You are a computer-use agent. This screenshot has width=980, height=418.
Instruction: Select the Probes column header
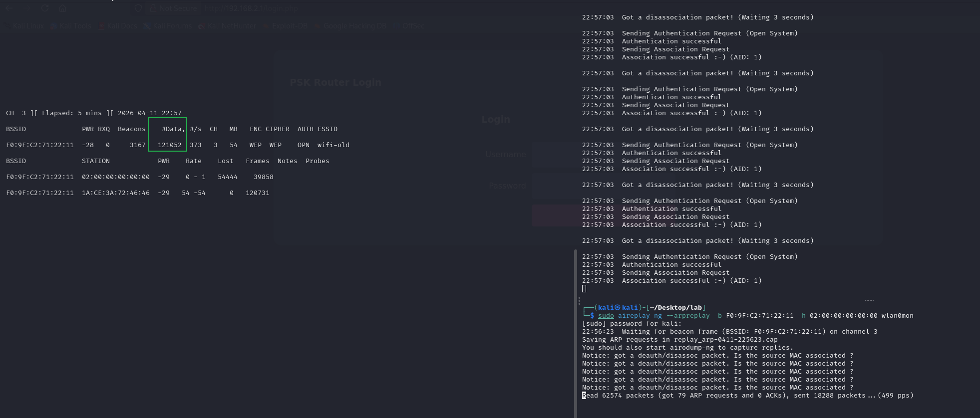318,161
